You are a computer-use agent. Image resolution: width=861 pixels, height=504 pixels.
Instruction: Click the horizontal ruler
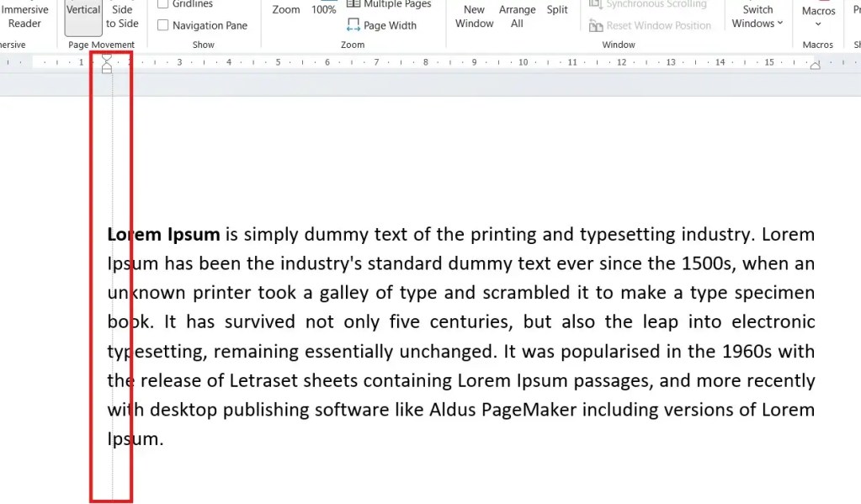[x=505, y=62]
